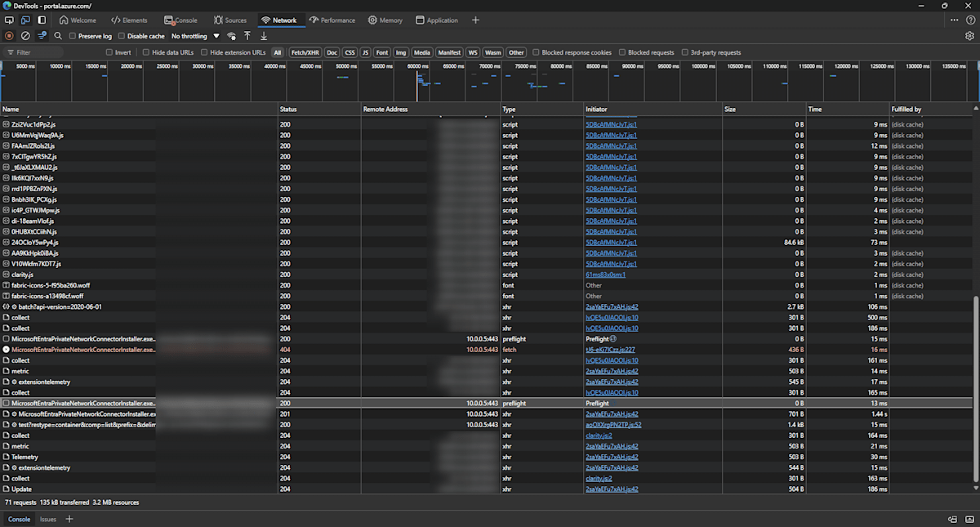This screenshot has height=527, width=980.
Task: Import HAR file upload arrow
Action: pyautogui.click(x=247, y=36)
